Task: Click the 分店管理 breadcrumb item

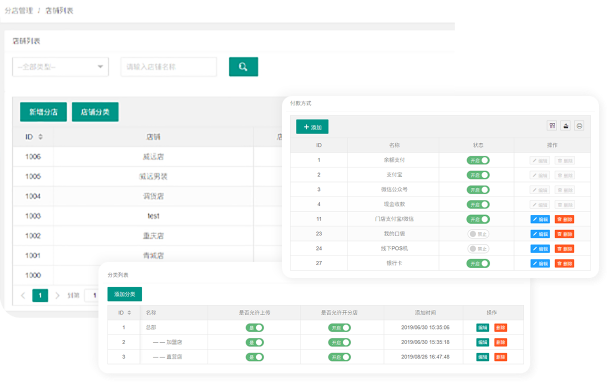Action: click(x=19, y=11)
